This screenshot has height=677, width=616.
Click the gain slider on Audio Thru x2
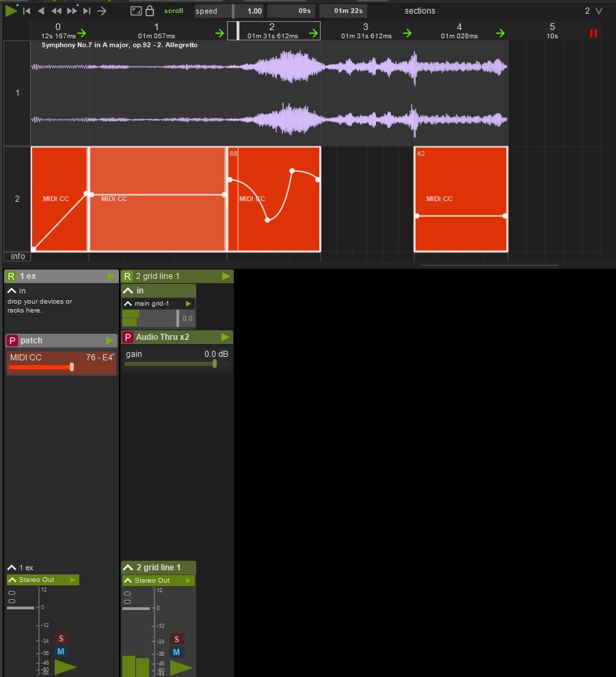178,364
